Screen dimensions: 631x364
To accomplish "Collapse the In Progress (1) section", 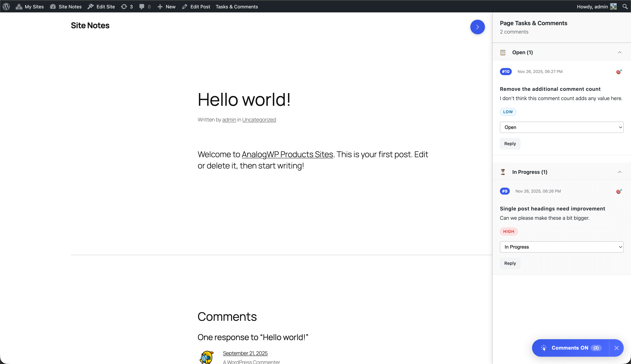I will pos(620,172).
